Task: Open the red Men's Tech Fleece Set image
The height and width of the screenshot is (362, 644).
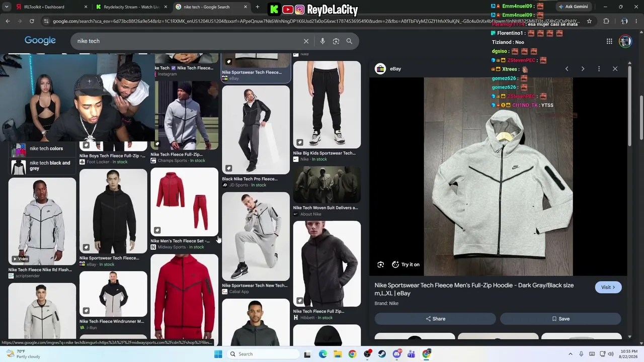Action: [184, 202]
